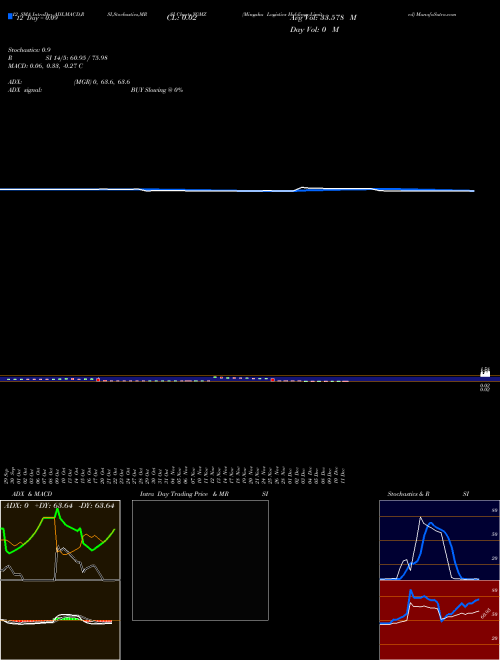Click the 'ADX & MACD' panel title
Image resolution: width=500 pixels, height=660 pixels.
pos(32,494)
